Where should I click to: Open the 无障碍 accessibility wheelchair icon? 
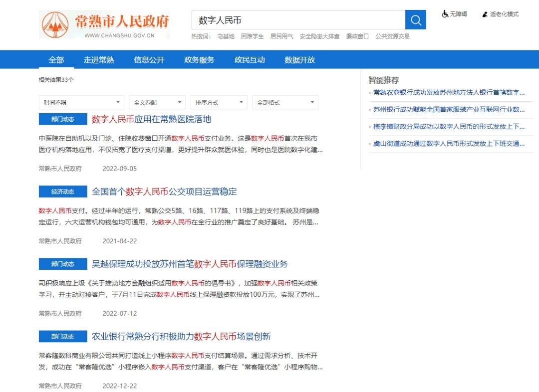[x=445, y=14]
